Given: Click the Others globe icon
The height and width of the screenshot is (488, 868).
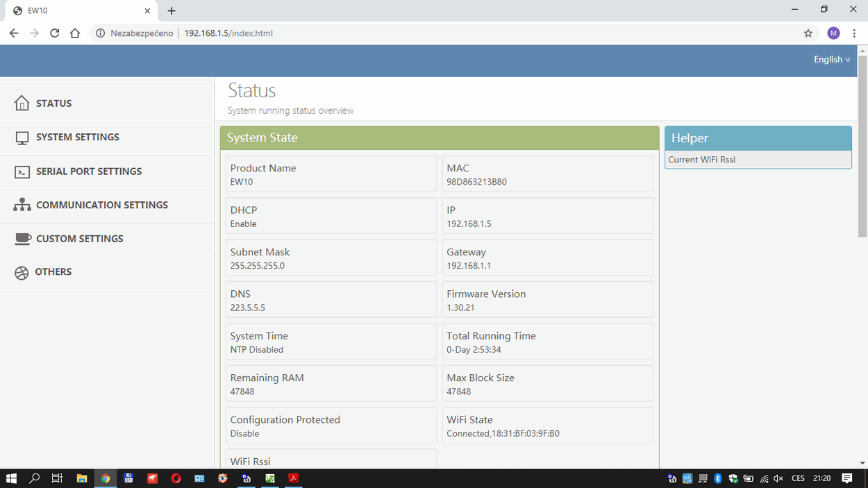Looking at the screenshot, I should pos(22,272).
